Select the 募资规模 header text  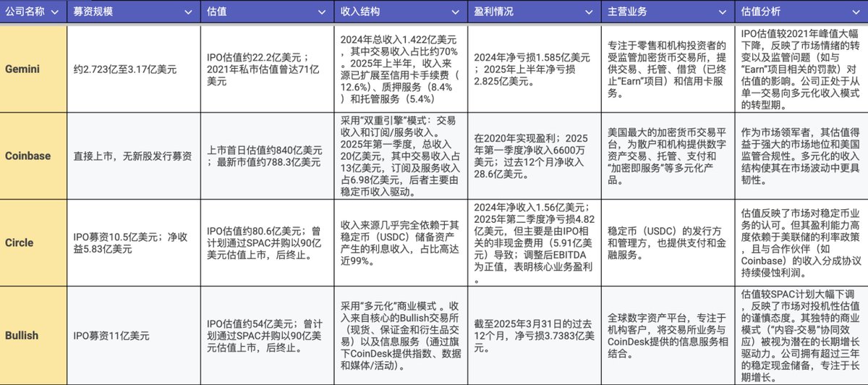click(93, 13)
